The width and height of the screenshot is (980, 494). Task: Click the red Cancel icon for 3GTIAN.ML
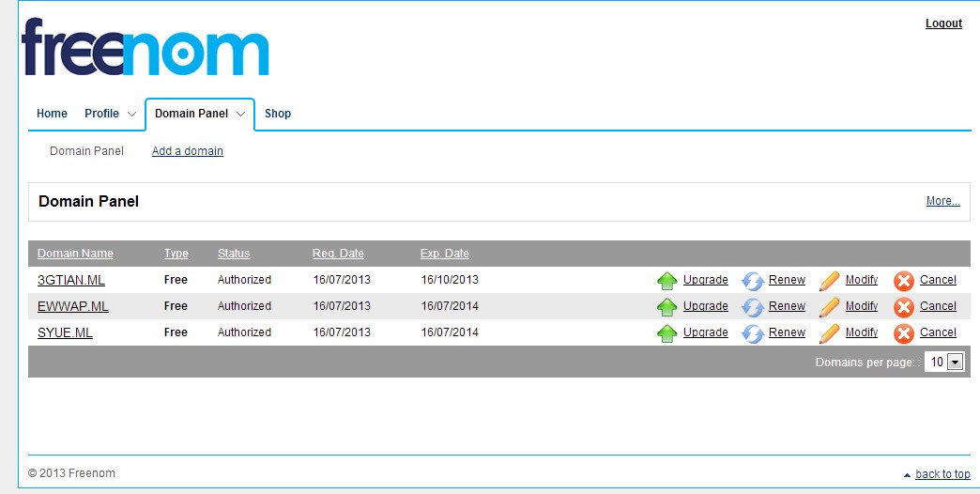pyautogui.click(x=904, y=280)
